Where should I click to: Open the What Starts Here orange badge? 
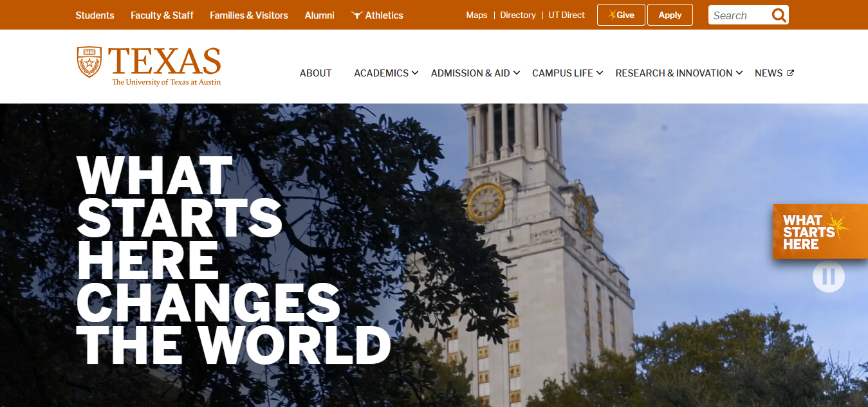820,231
